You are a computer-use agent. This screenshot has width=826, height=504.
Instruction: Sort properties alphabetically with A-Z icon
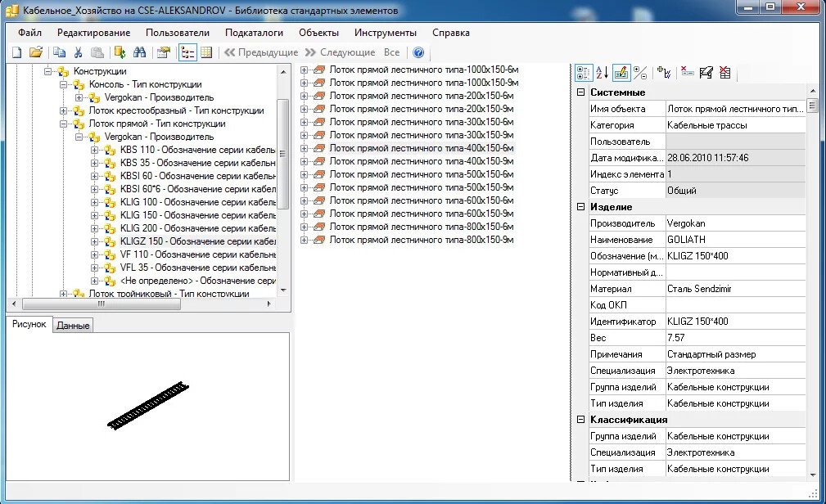point(602,73)
